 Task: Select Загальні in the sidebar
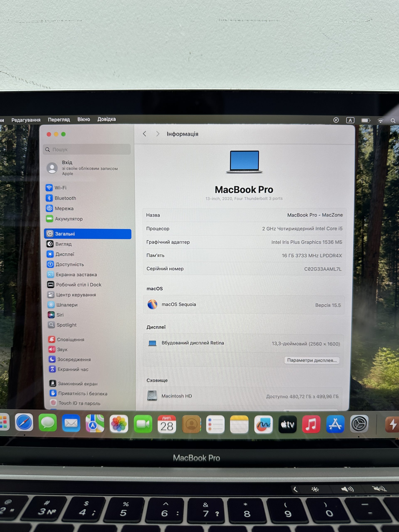tap(88, 234)
